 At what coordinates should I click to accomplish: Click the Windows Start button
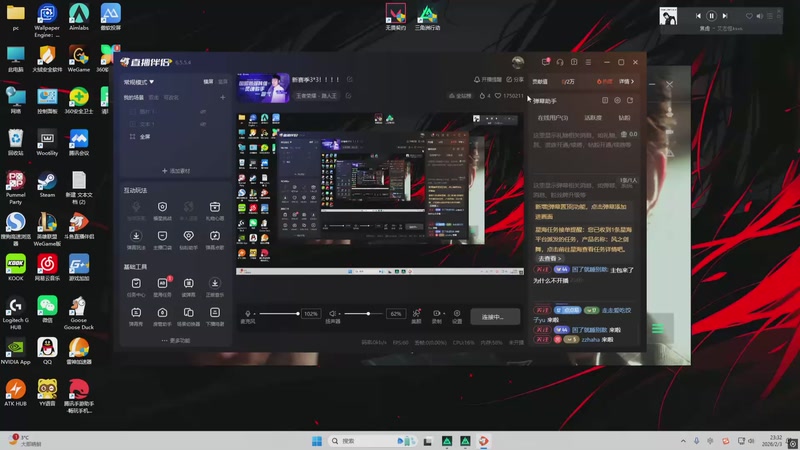pyautogui.click(x=317, y=441)
